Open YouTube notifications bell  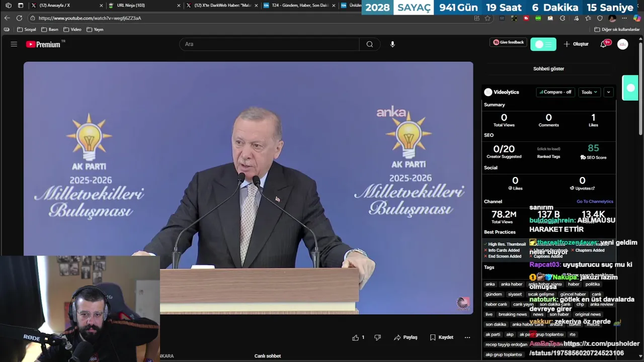pos(603,44)
